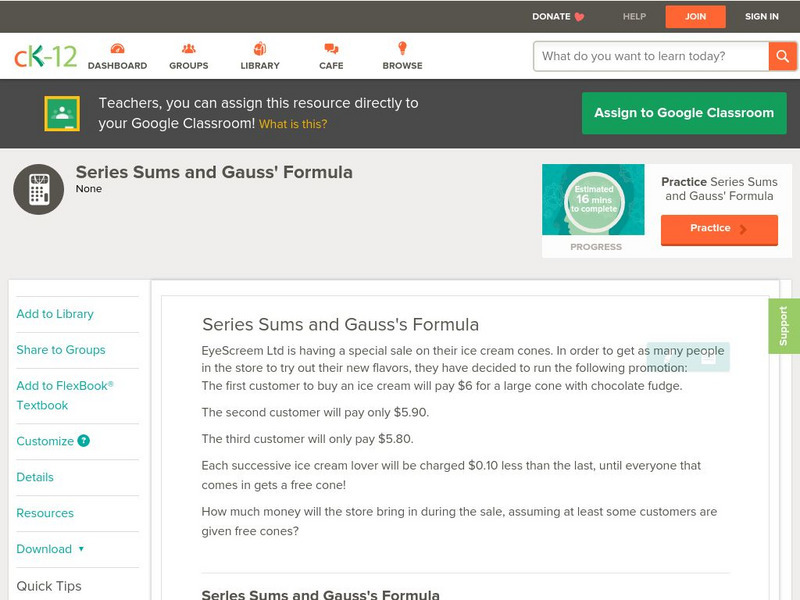Image resolution: width=800 pixels, height=600 pixels.
Task: Click the Customize help question-mark icon
Action: (x=84, y=441)
